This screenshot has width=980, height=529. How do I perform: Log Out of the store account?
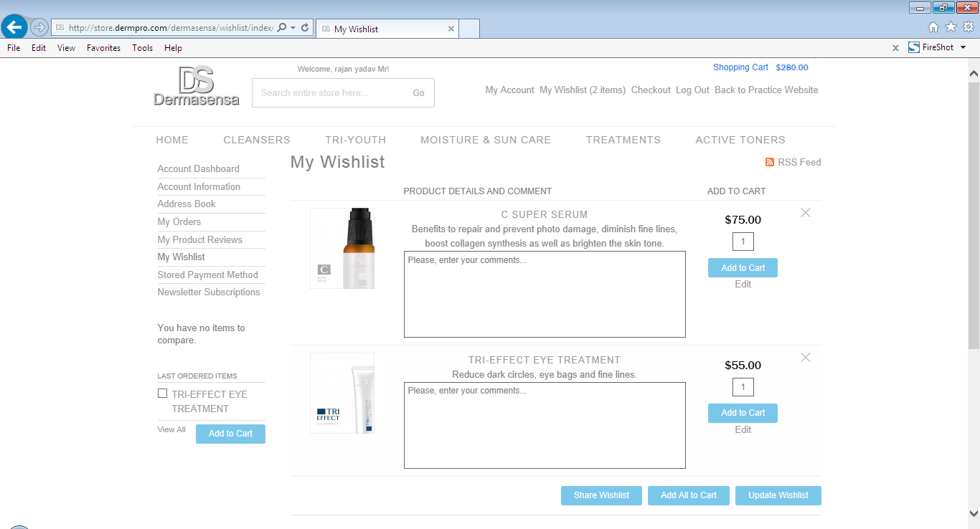(692, 90)
